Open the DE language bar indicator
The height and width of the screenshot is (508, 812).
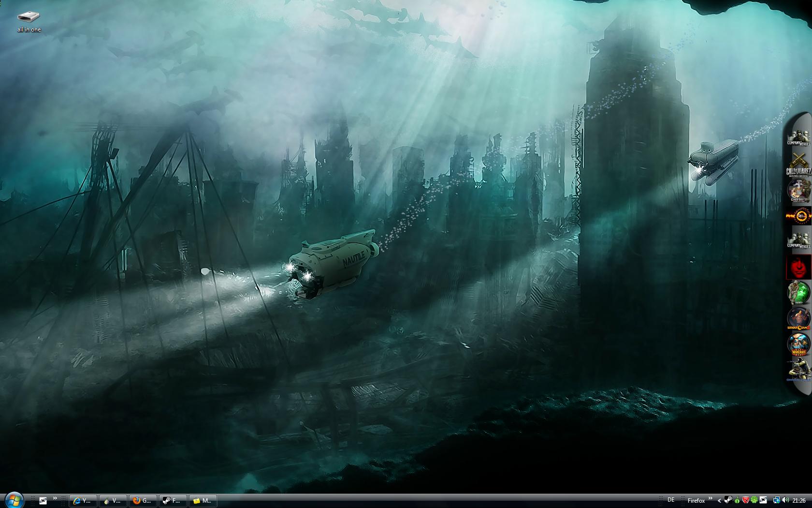click(x=671, y=500)
